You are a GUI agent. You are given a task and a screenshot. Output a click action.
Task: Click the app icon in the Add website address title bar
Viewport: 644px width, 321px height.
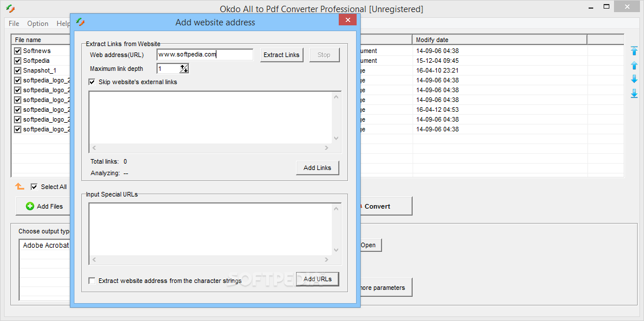81,22
